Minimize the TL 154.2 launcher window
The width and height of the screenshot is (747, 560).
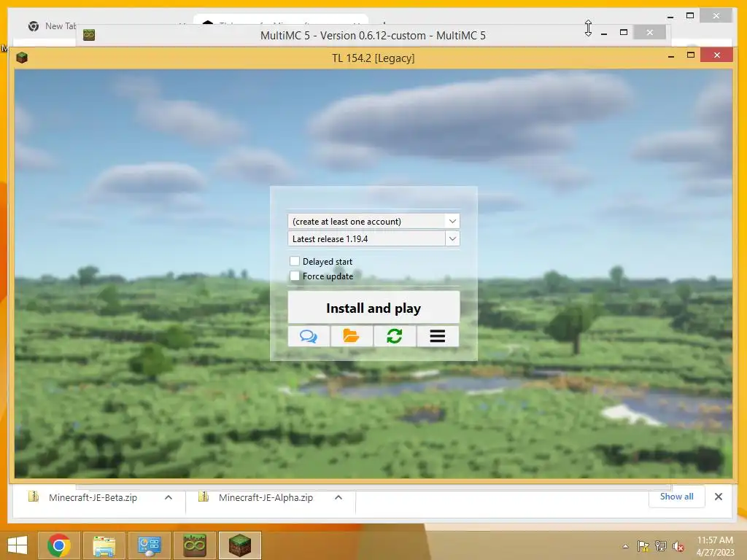(x=671, y=55)
